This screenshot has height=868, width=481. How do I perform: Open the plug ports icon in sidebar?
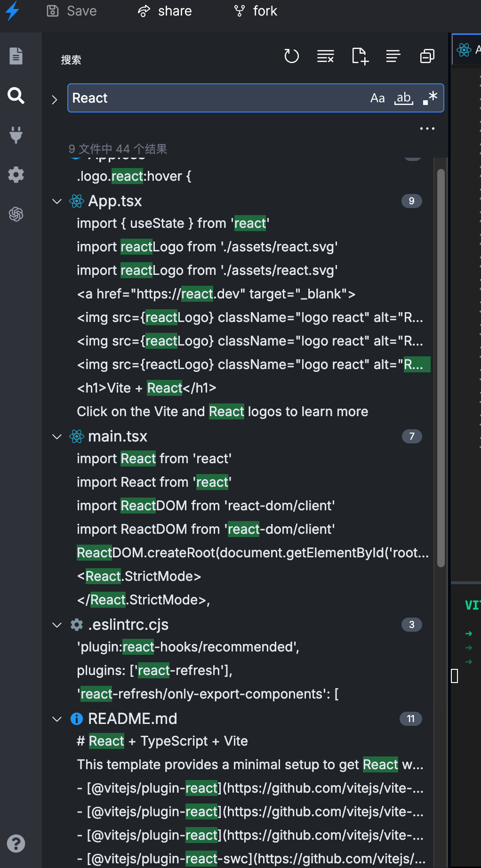16,135
